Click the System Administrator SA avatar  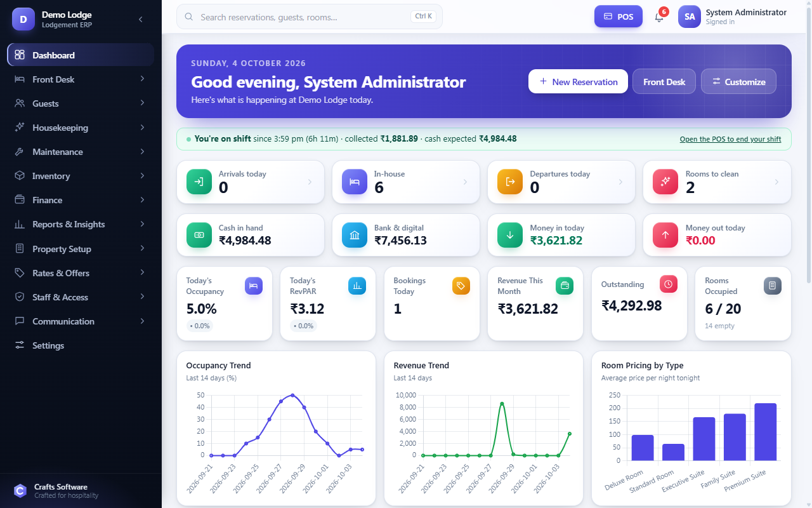(x=690, y=17)
